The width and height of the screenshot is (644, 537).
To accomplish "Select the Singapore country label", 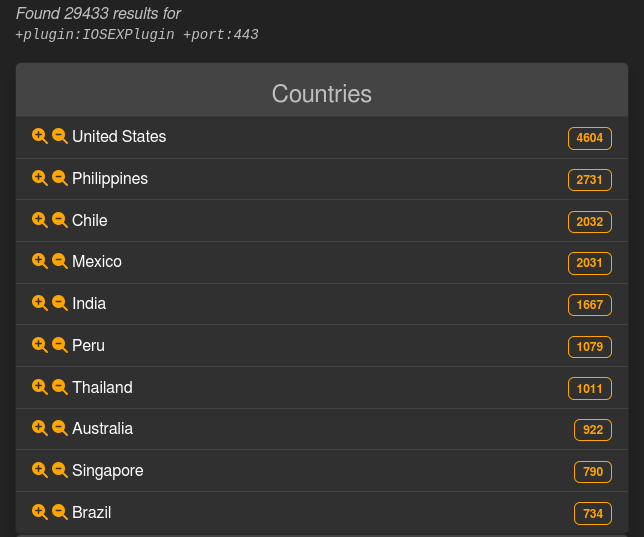I will coord(108,470).
